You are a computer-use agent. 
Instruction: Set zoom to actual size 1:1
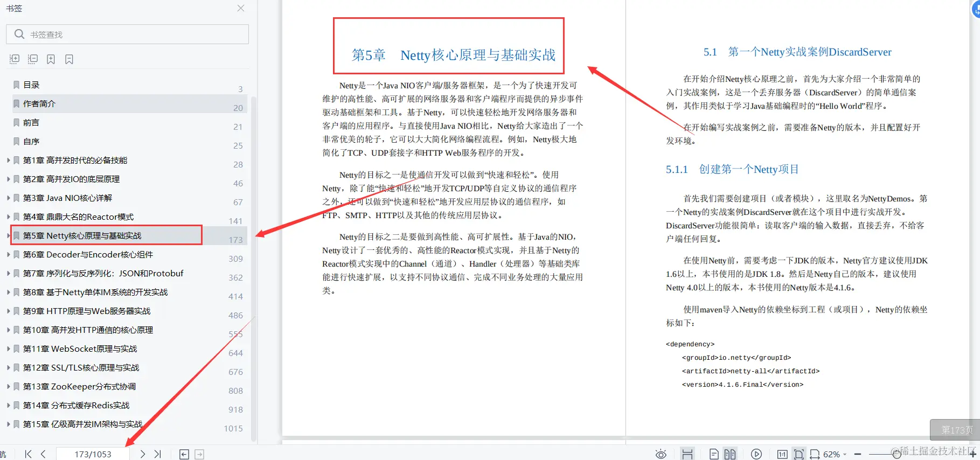point(782,454)
